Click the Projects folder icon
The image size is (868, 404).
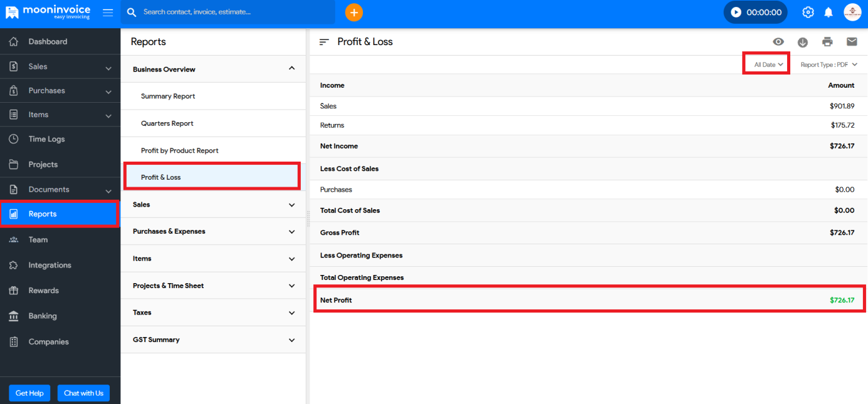(x=14, y=164)
